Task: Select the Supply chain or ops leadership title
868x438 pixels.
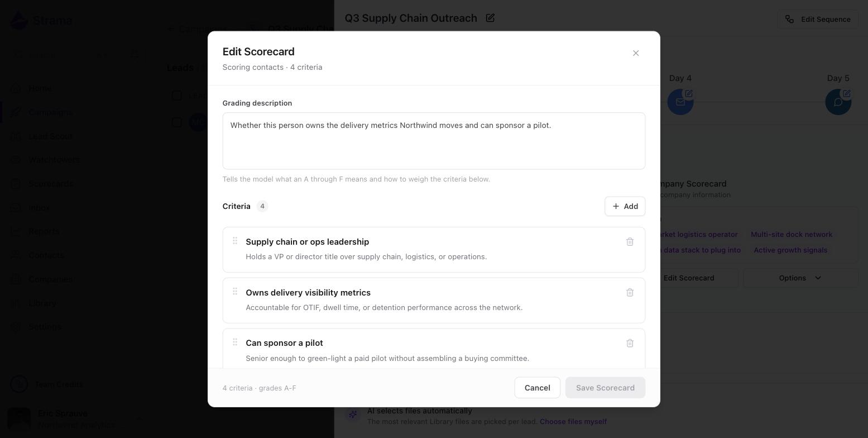Action: tap(308, 242)
